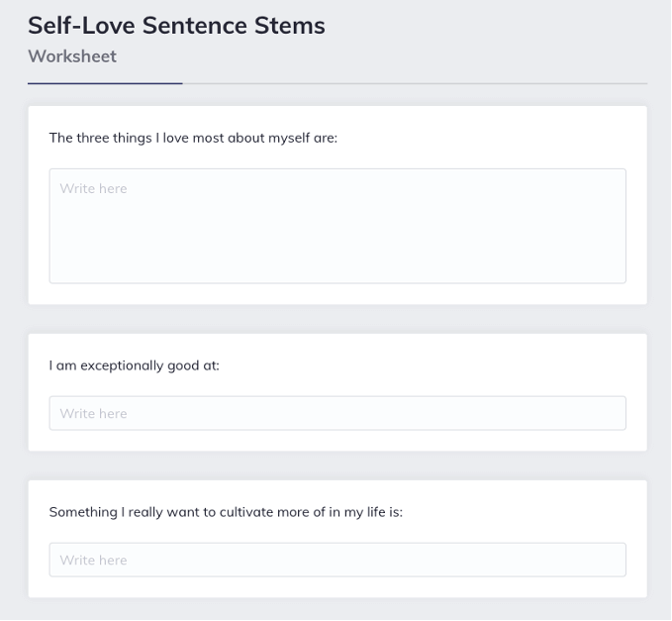Focus the "I am exceptionally good at" input
The height and width of the screenshot is (621, 672).
[337, 413]
